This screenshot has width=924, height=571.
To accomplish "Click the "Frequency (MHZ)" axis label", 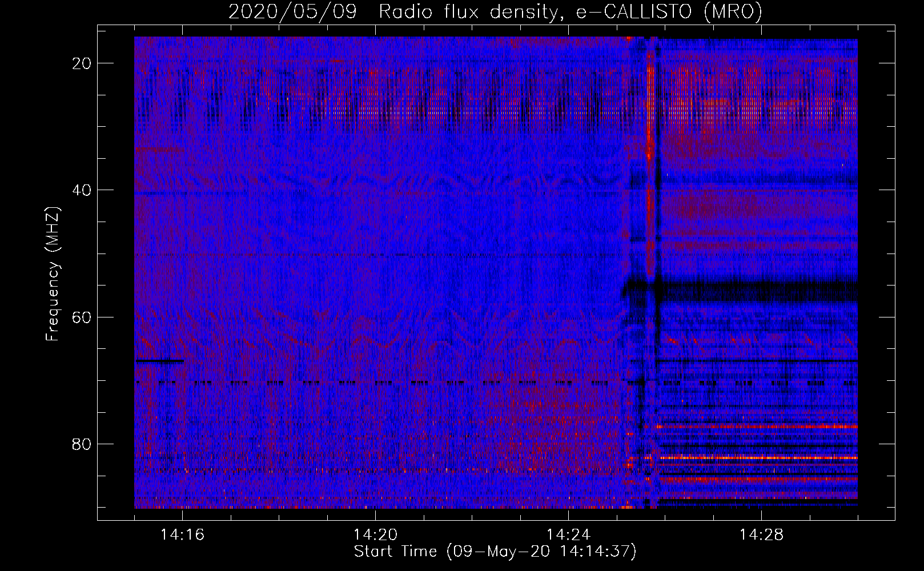I will (x=53, y=274).
